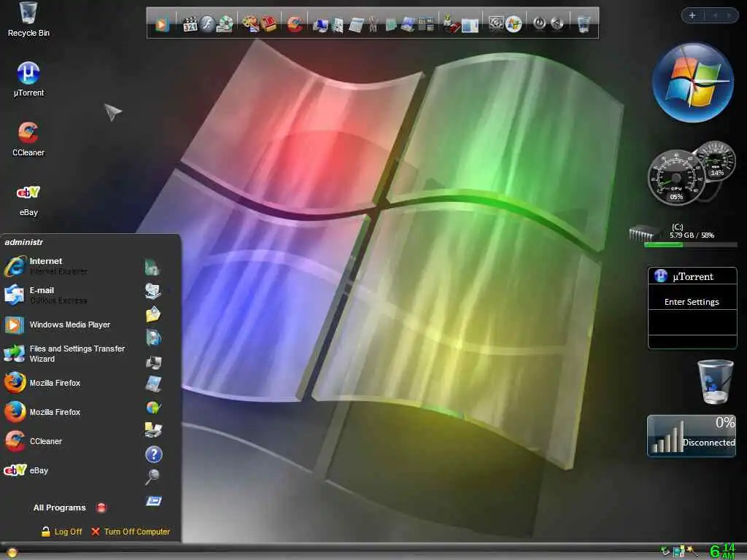Expand All Programs in Start menu
The height and width of the screenshot is (560, 747).
click(69, 507)
